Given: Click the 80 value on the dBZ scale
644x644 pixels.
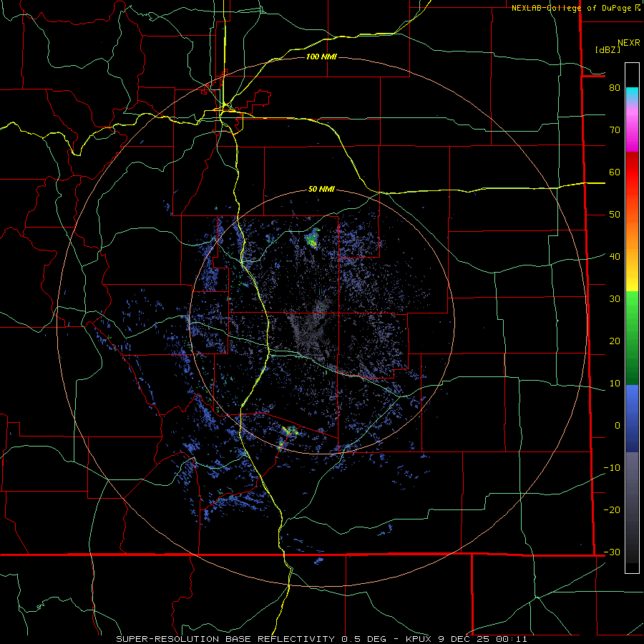Looking at the screenshot, I should [x=615, y=87].
